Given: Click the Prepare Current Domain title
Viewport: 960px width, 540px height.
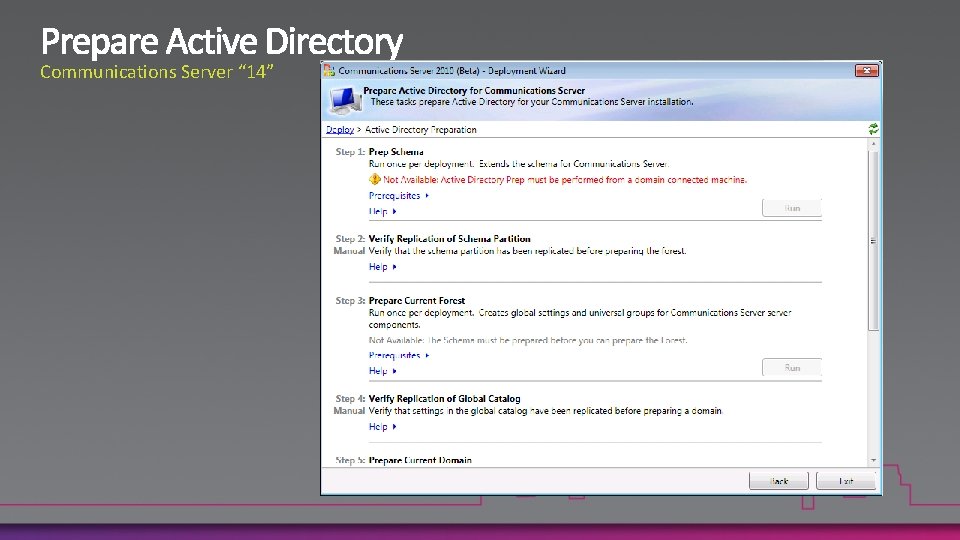Looking at the screenshot, I should click(x=420, y=460).
